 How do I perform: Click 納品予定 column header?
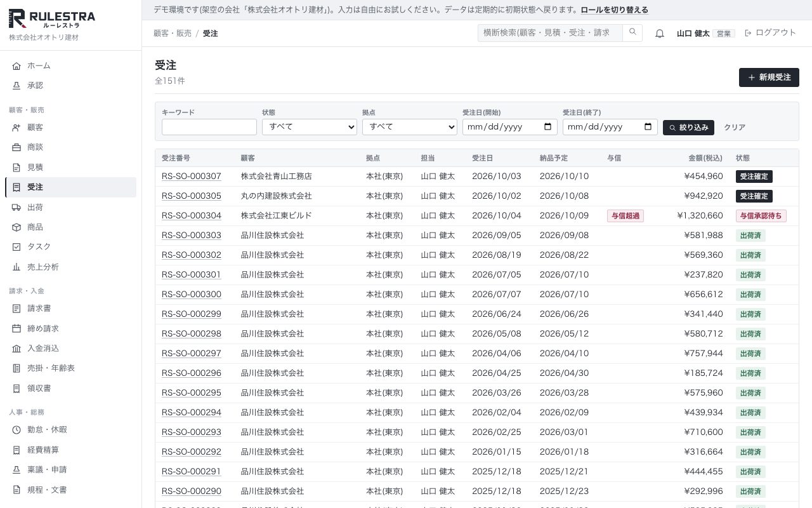tap(554, 158)
